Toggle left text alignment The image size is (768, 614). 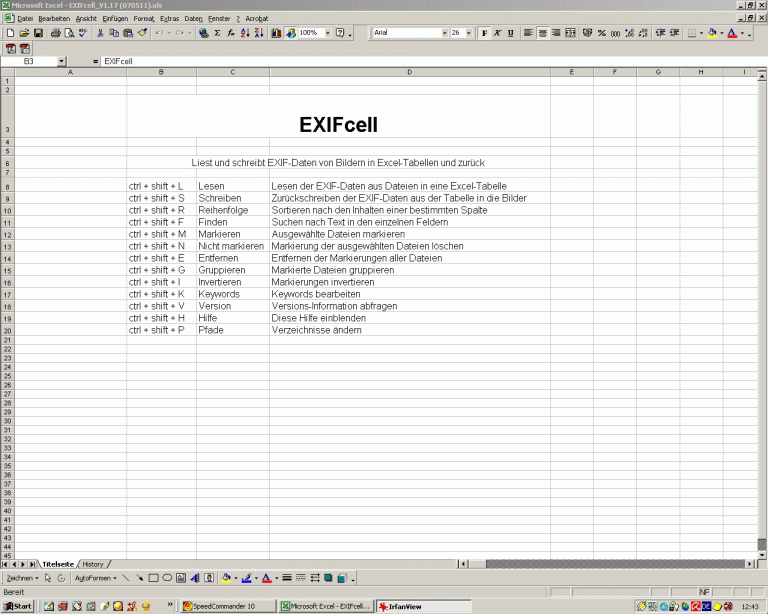(528, 33)
